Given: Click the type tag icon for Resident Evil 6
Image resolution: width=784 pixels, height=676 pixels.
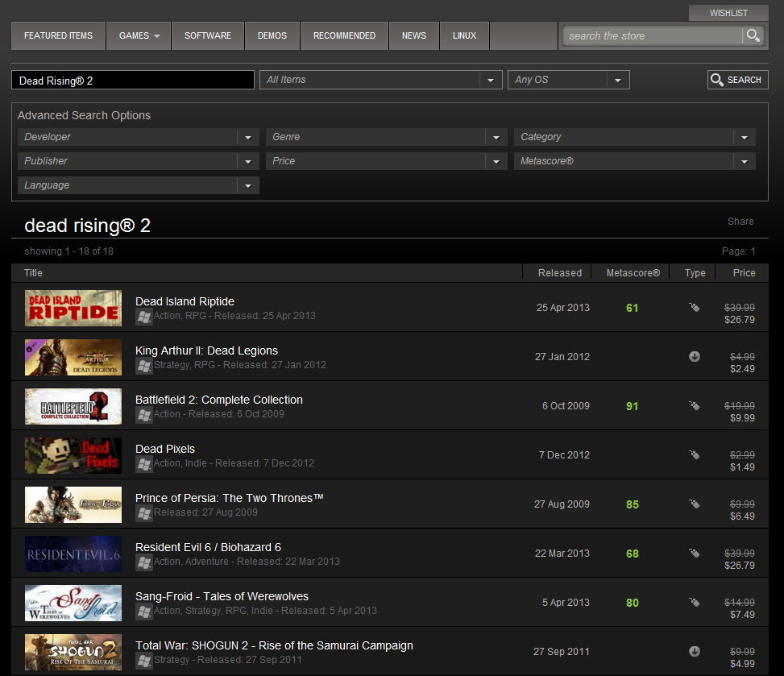Looking at the screenshot, I should point(694,554).
